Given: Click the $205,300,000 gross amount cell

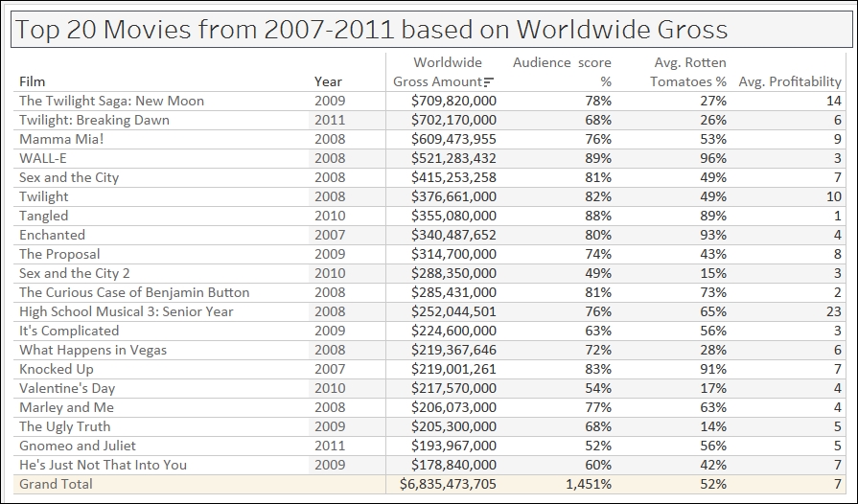Looking at the screenshot, I should coord(453,426).
